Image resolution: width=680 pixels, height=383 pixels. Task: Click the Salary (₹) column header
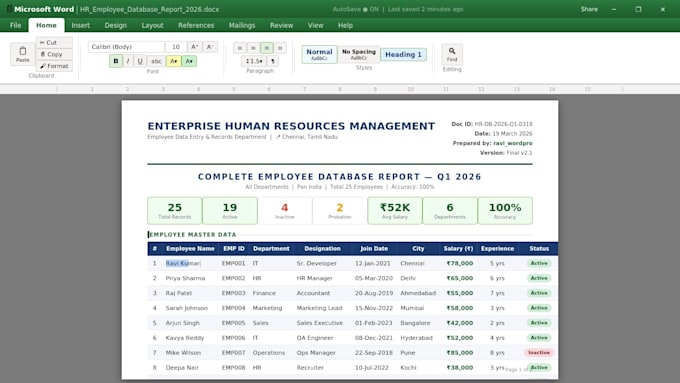coord(458,249)
